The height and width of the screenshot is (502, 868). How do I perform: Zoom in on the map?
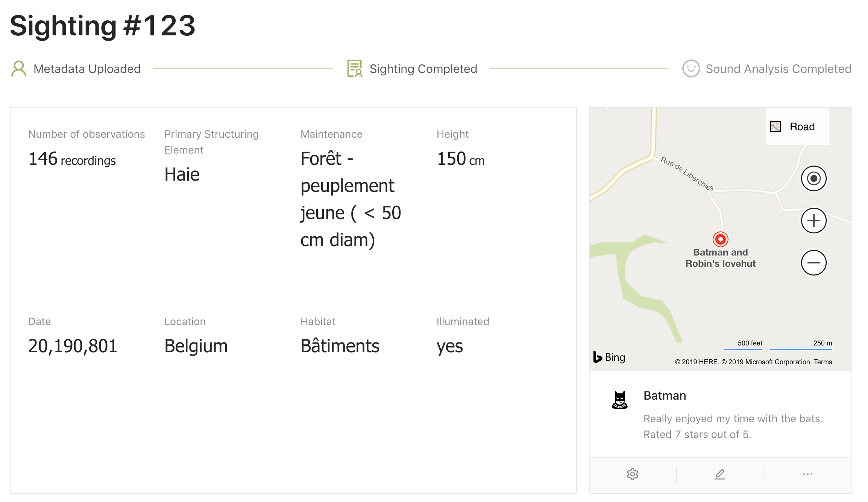pos(813,221)
